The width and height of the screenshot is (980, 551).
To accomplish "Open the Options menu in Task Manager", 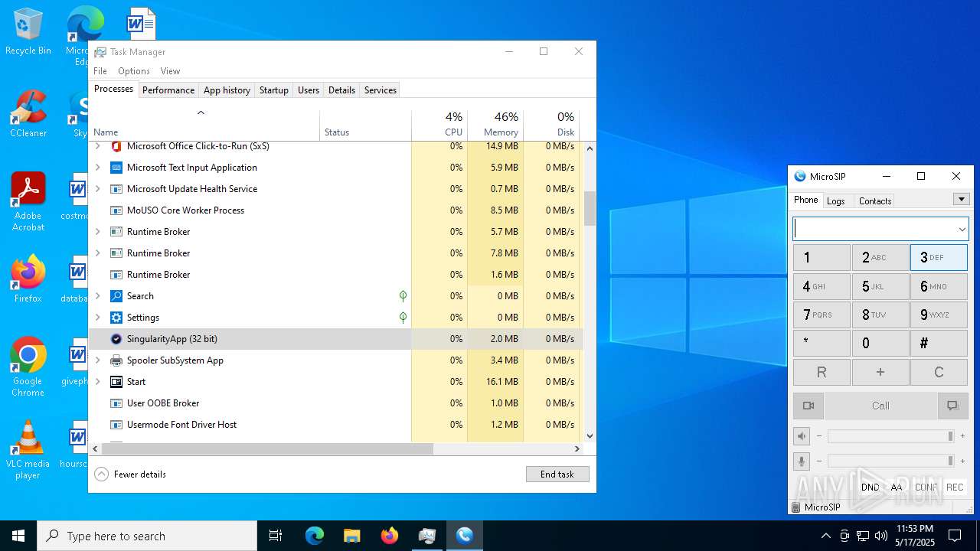I will tap(134, 71).
